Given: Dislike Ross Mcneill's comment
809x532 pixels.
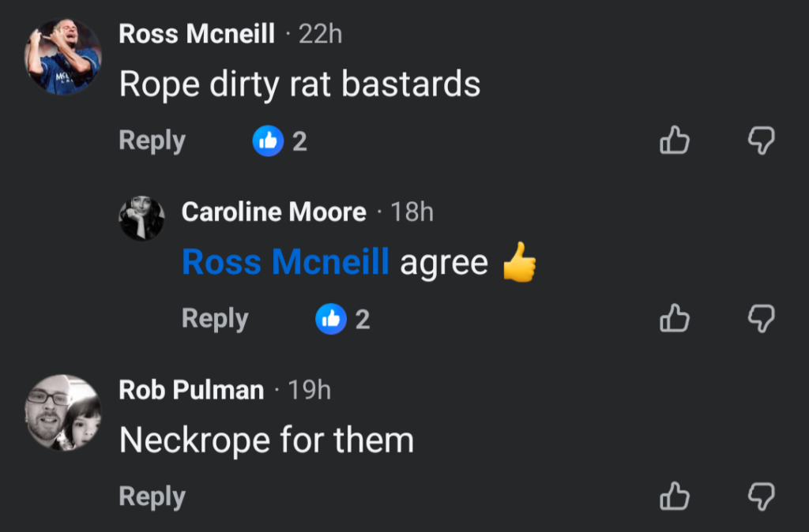Looking at the screenshot, I should pos(761,142).
